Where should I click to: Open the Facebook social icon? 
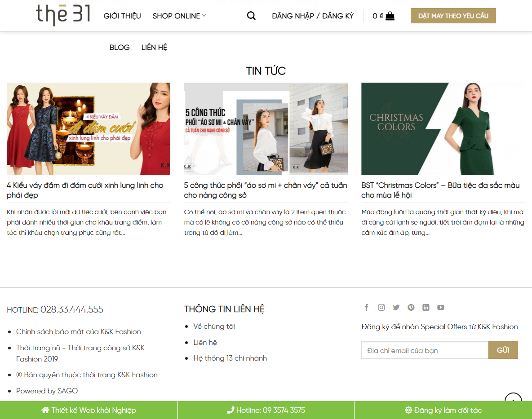click(x=366, y=307)
